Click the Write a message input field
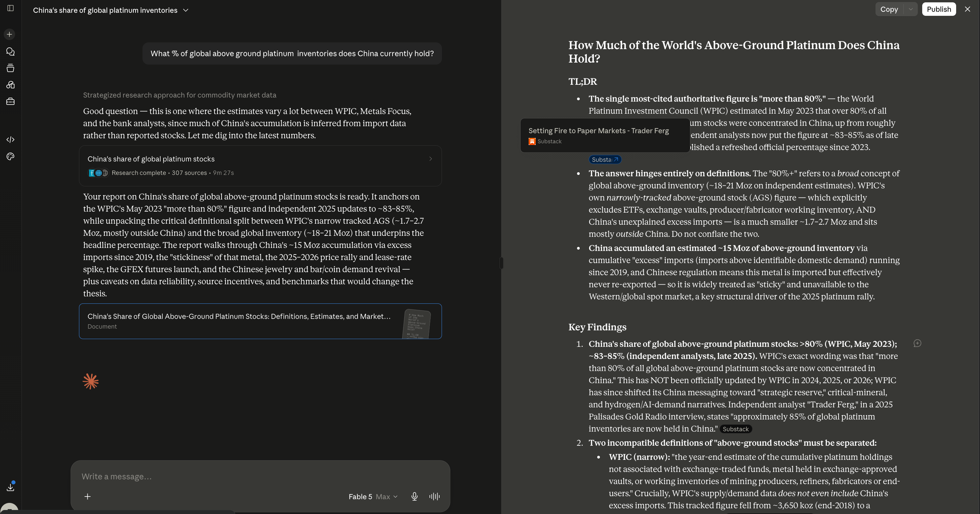The width and height of the screenshot is (980, 514). [260, 476]
